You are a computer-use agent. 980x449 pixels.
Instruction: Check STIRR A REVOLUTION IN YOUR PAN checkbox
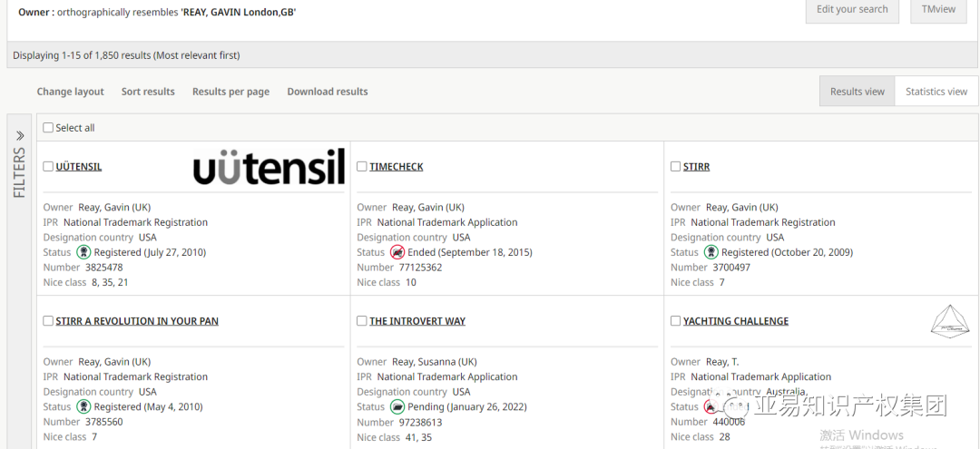pyautogui.click(x=48, y=320)
